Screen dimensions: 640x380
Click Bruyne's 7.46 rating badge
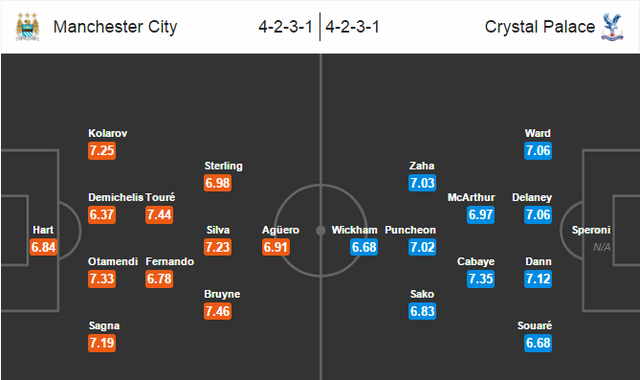[x=218, y=311]
